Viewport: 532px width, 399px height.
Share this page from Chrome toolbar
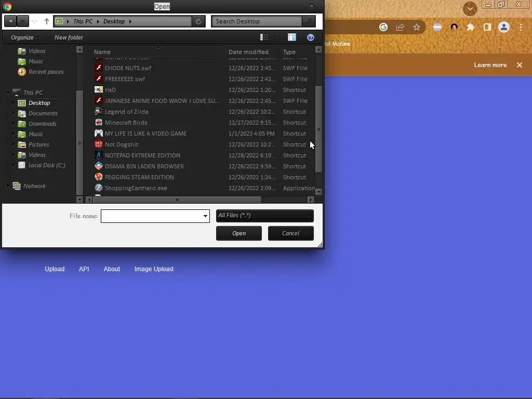tap(400, 27)
